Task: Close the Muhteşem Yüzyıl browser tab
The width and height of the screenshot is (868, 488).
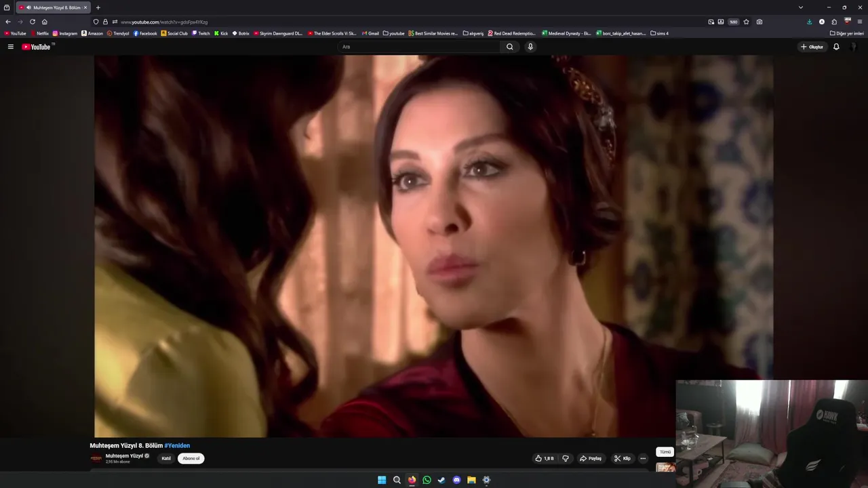Action: (x=85, y=7)
